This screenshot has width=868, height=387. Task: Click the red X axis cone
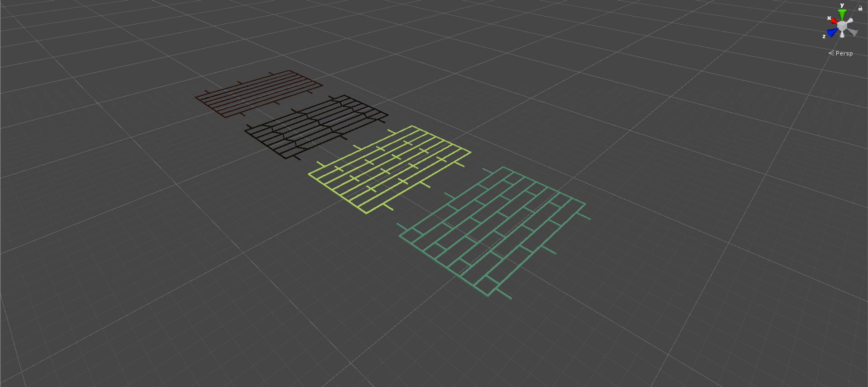(x=834, y=21)
